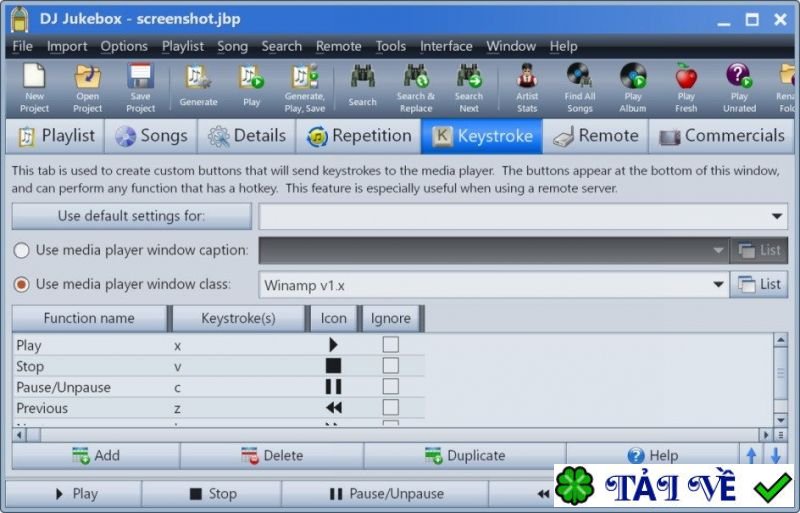This screenshot has height=513, width=800.
Task: Click the Find All Songs icon
Action: [x=580, y=88]
